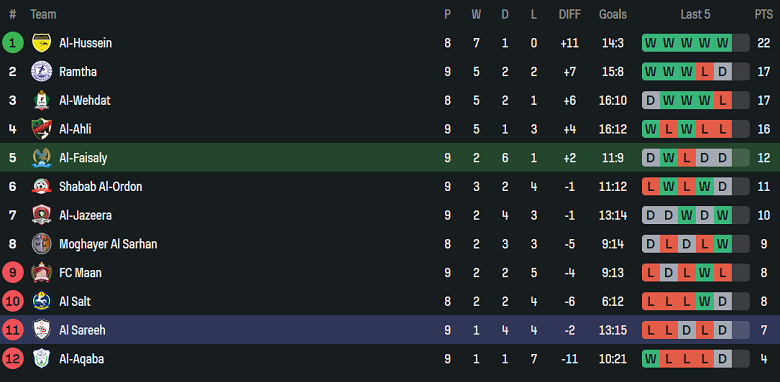
Task: Select the Al-Wehdat team badge
Action: pos(41,100)
